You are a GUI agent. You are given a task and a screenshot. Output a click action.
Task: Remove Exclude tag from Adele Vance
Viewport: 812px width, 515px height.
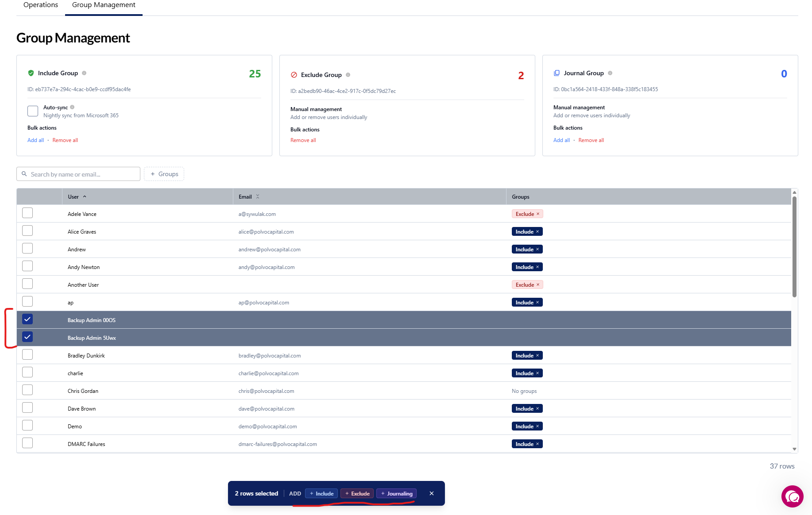click(x=538, y=214)
